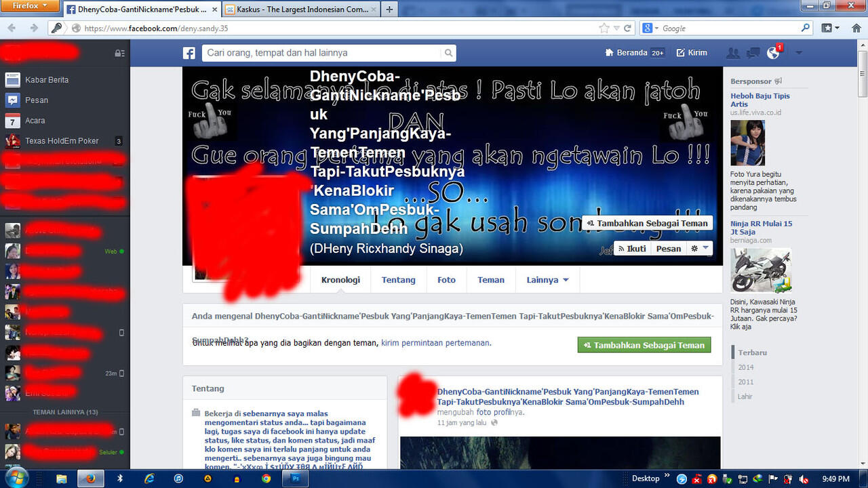
Task: Open the messages icon in top bar
Action: [753, 53]
